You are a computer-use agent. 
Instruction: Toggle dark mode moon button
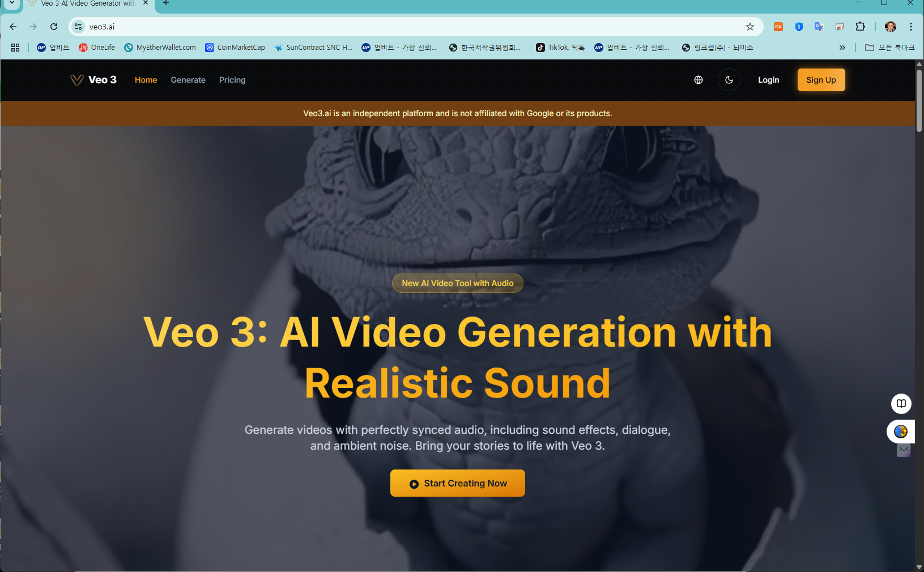click(x=729, y=80)
